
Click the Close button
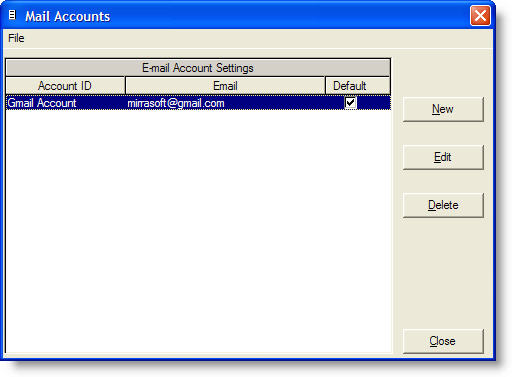[443, 341]
